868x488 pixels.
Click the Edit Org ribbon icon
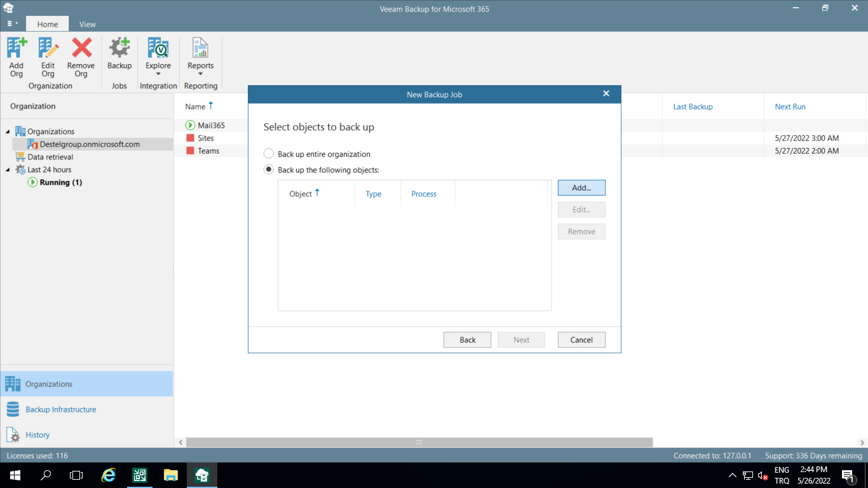tap(48, 57)
